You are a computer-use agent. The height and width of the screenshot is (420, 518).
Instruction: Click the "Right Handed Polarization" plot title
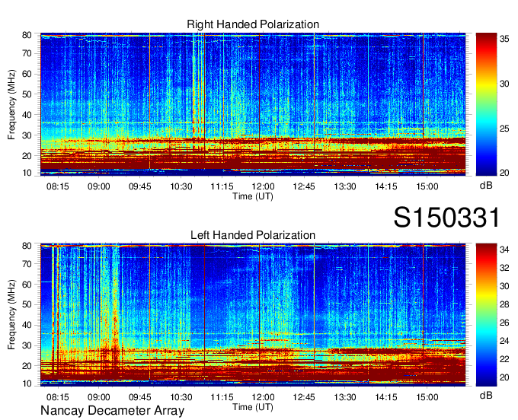[x=253, y=24]
